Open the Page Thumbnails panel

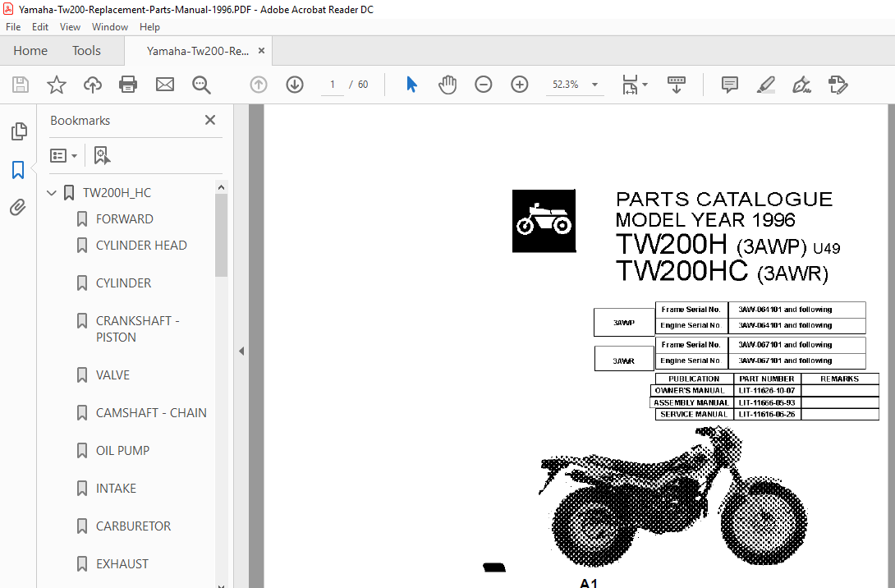click(x=18, y=131)
